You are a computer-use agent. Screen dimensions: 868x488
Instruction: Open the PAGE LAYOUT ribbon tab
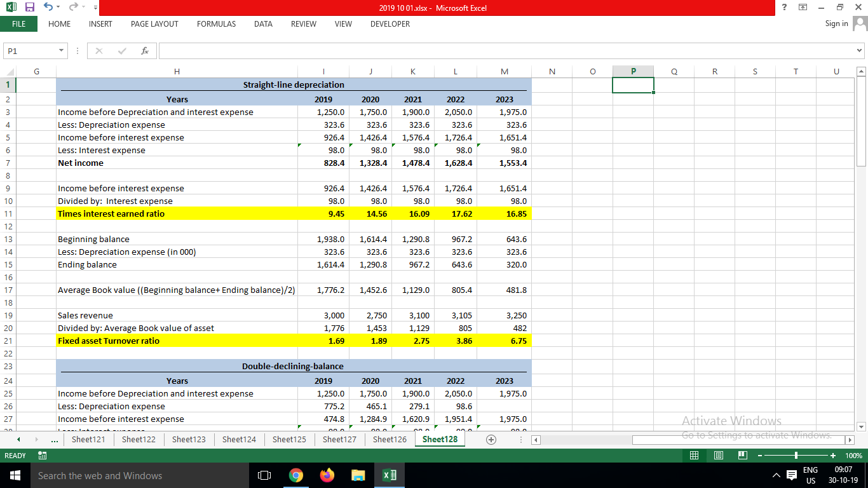(x=154, y=24)
